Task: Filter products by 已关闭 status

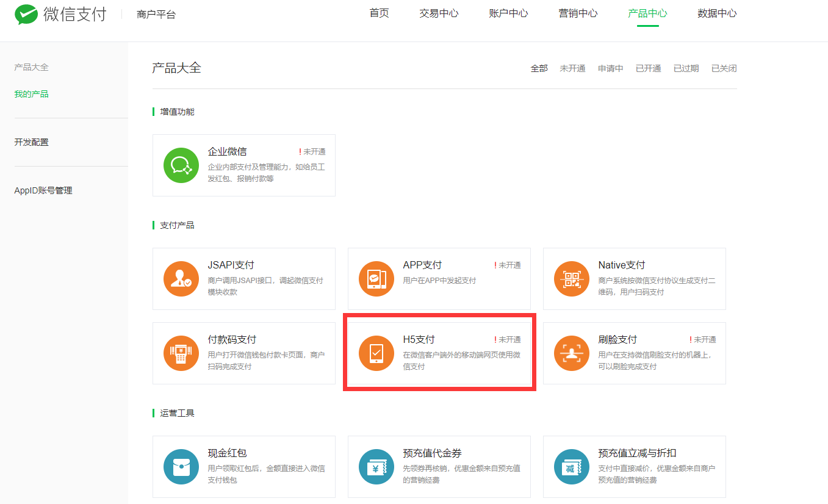Action: 724,68
